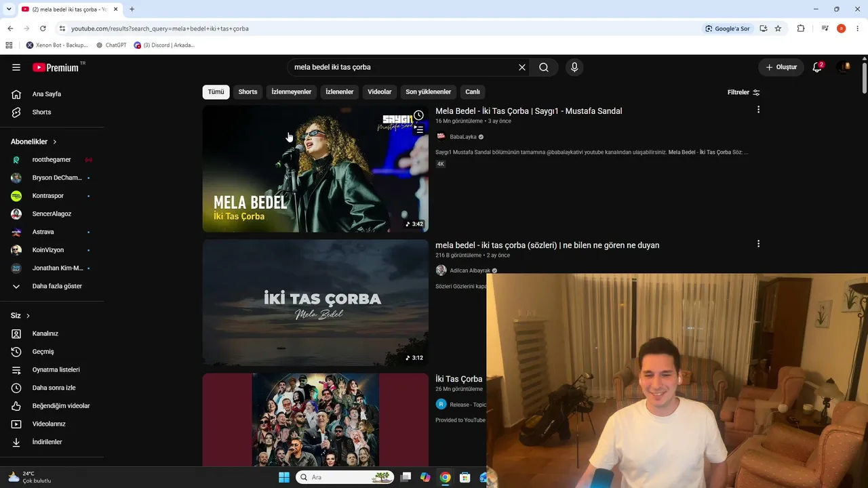Open the sözleri video title link
Screen dimensions: 868x488
547,245
